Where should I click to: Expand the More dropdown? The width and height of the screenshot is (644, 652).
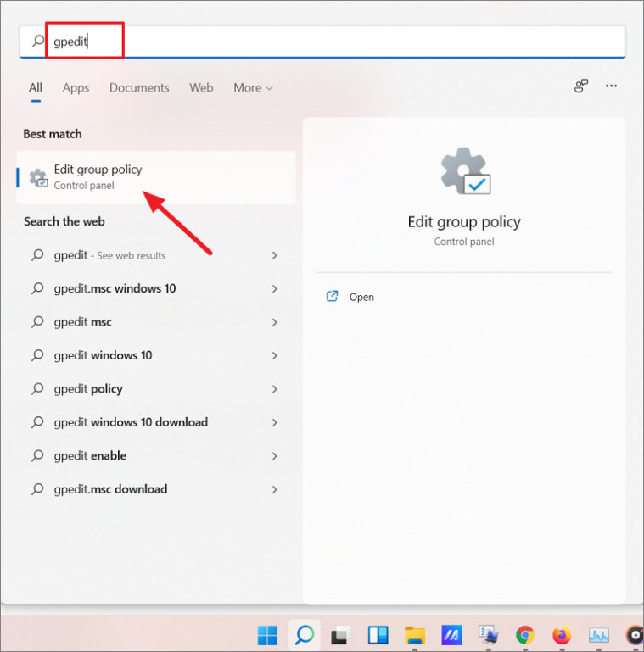pyautogui.click(x=253, y=87)
